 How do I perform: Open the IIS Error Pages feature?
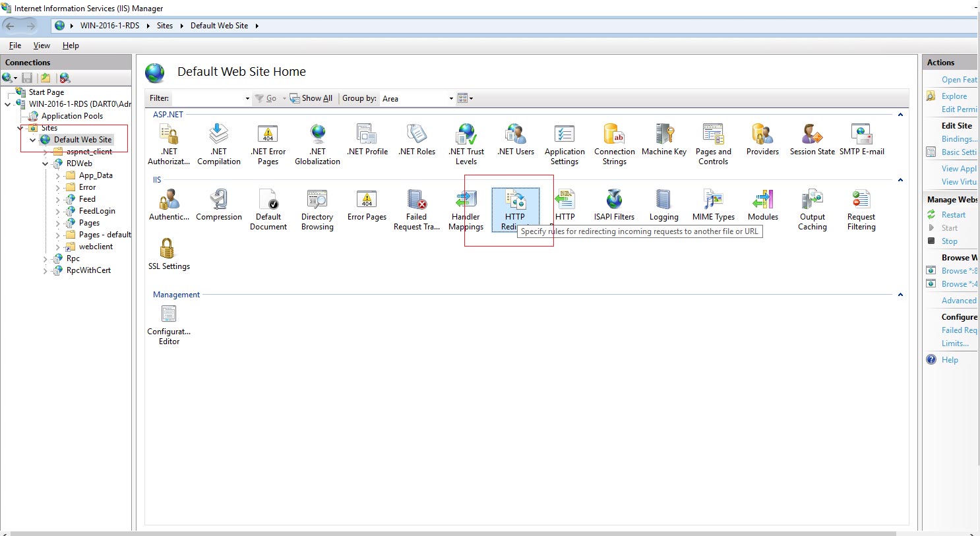point(367,205)
